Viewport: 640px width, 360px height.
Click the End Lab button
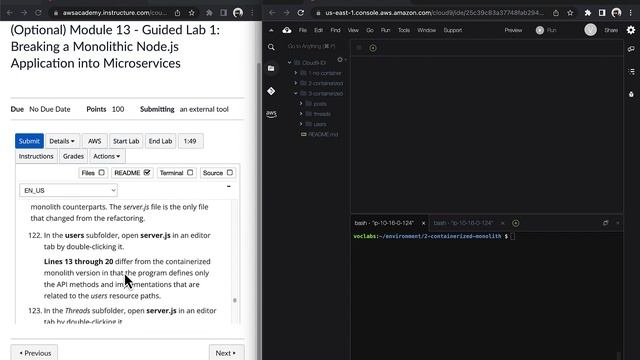pos(160,141)
